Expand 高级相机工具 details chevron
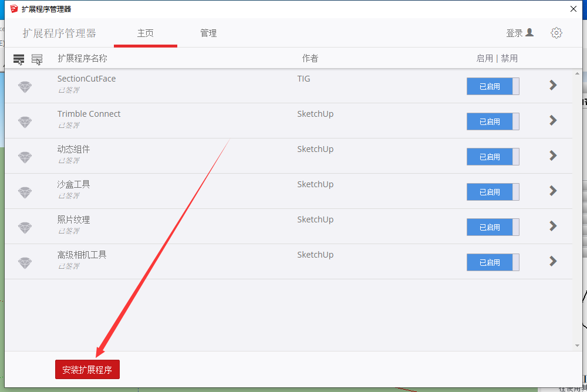The image size is (587, 392). [553, 261]
